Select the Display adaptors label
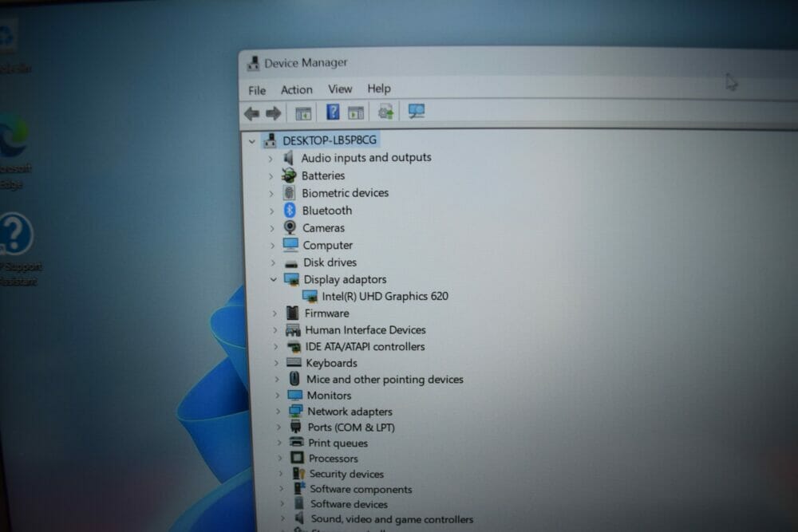Viewport: 798px width, 532px height. [x=345, y=279]
